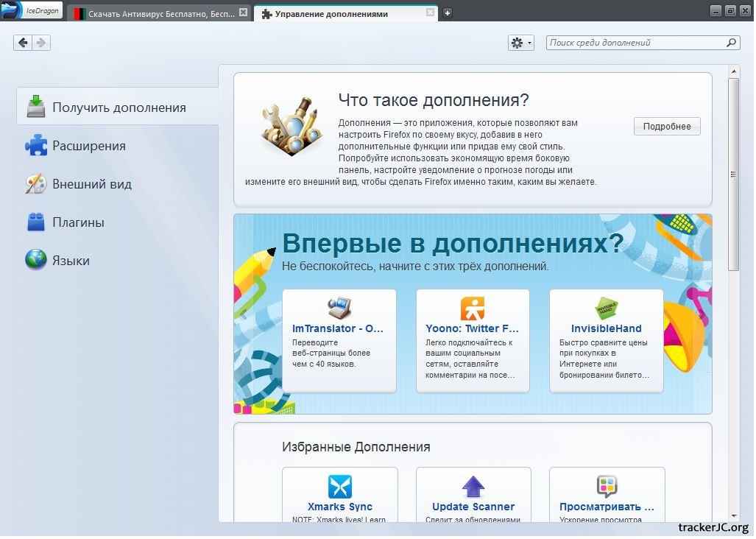Click the Yoono: Twitter add-on icon
Screen dimensions: 756x539
pyautogui.click(x=473, y=308)
